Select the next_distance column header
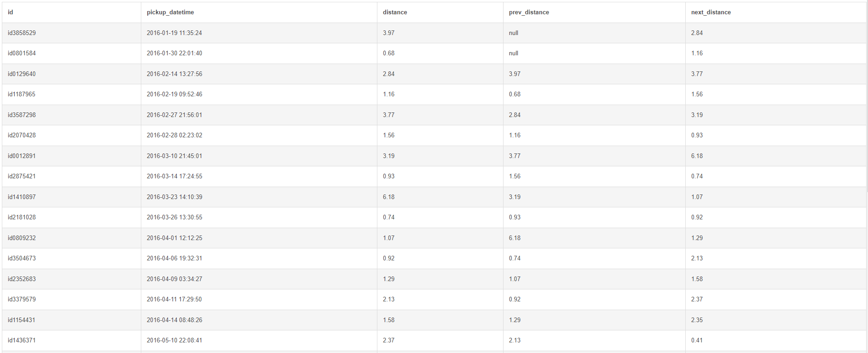 pyautogui.click(x=711, y=12)
